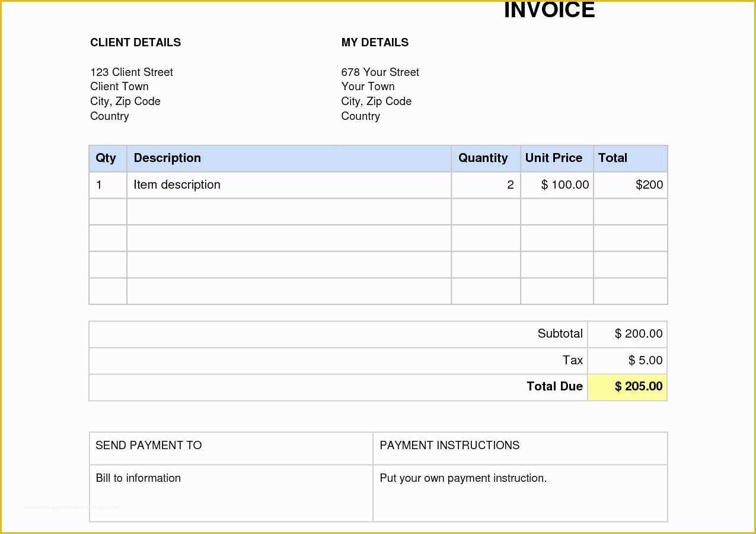Click the Item description cell
Image resolution: width=756 pixels, height=534 pixels.
pyautogui.click(x=177, y=185)
